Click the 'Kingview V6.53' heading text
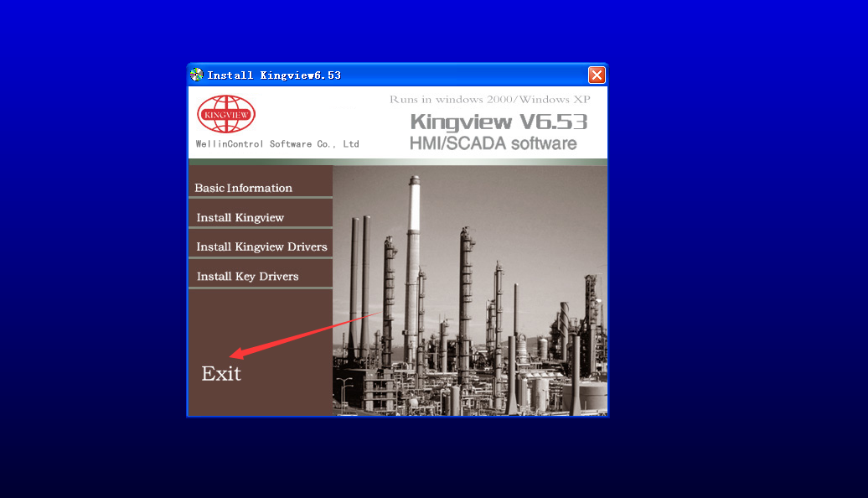868x498 pixels. [x=499, y=122]
